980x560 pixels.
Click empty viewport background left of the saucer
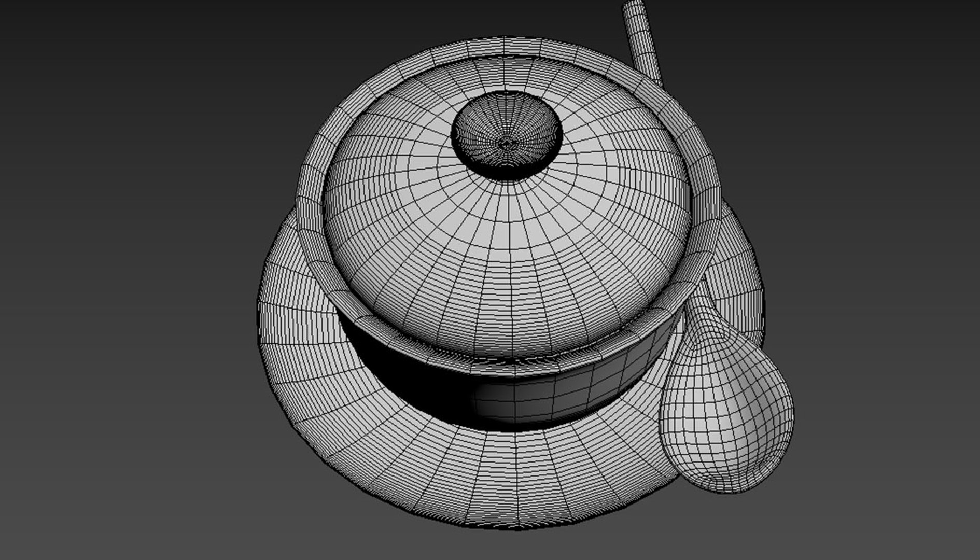pos(130,311)
